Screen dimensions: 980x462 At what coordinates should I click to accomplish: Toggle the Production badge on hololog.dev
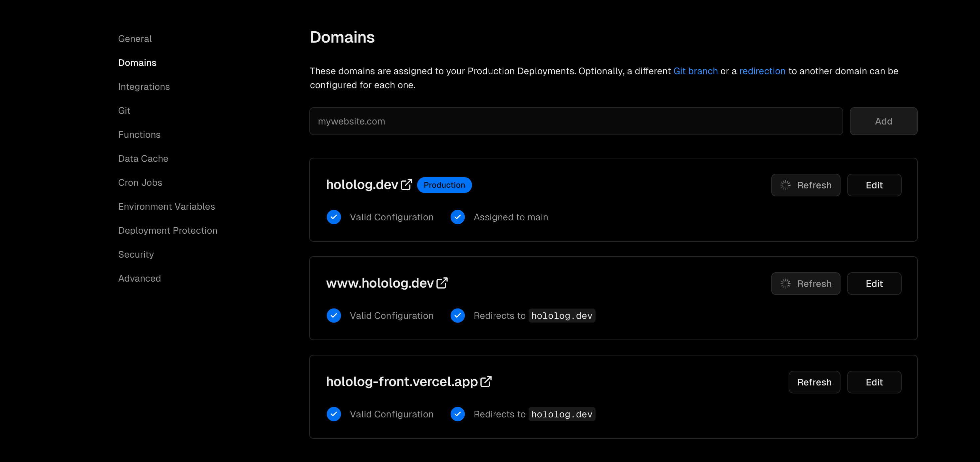pos(445,184)
